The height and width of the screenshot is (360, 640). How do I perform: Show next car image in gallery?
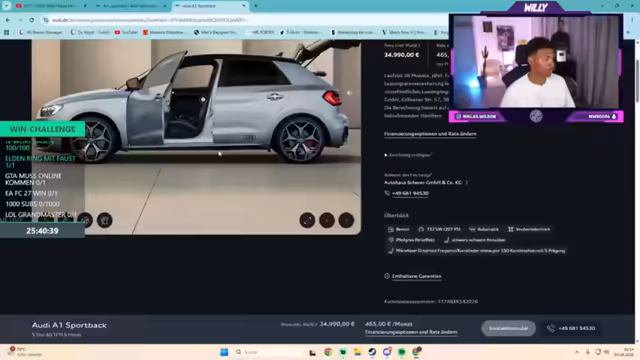click(346, 220)
